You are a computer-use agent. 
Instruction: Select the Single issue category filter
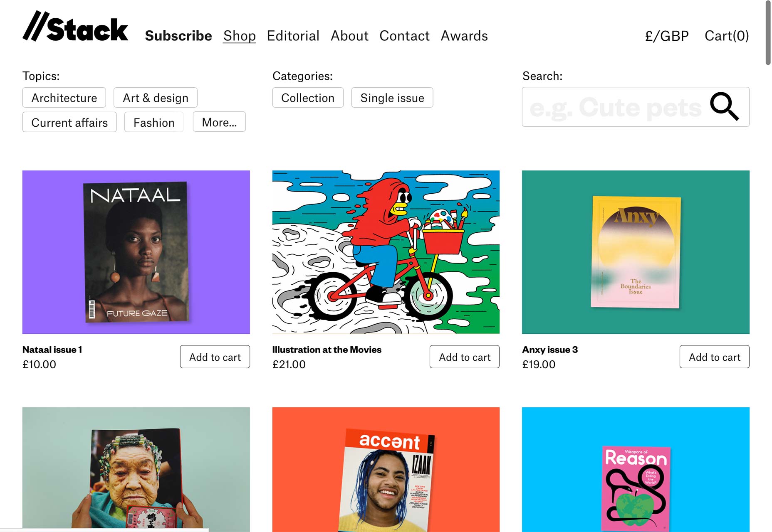click(x=392, y=98)
